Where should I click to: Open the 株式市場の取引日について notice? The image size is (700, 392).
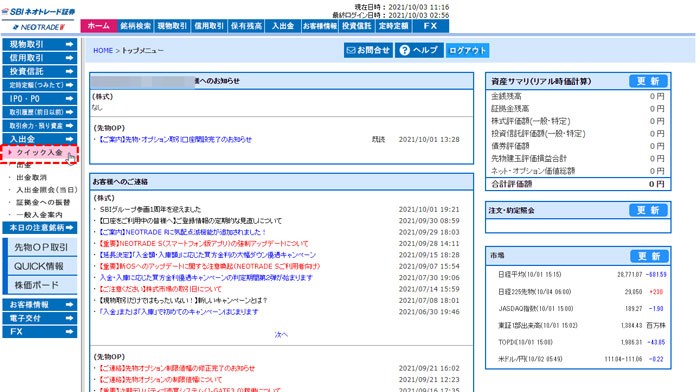(160, 289)
